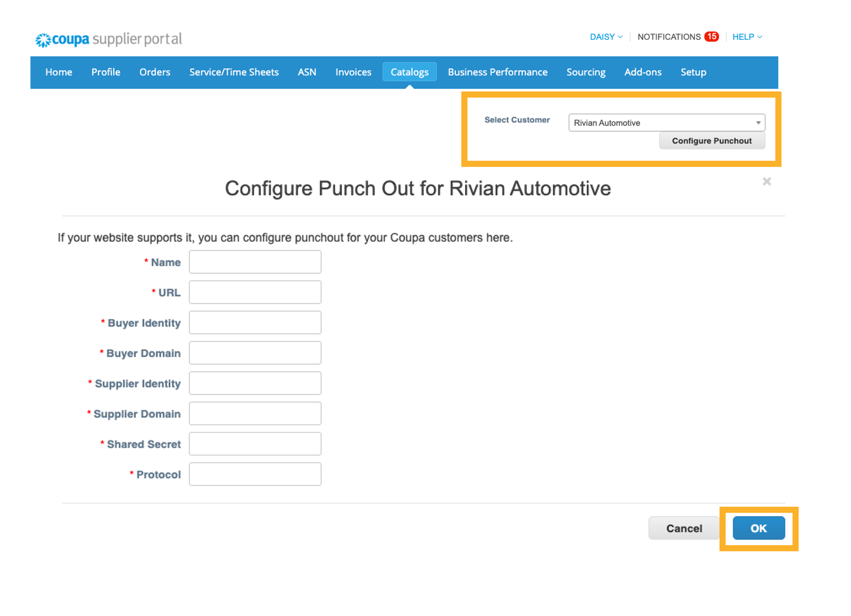851x616 pixels.
Task: Select the Protocol input field
Action: tap(255, 474)
